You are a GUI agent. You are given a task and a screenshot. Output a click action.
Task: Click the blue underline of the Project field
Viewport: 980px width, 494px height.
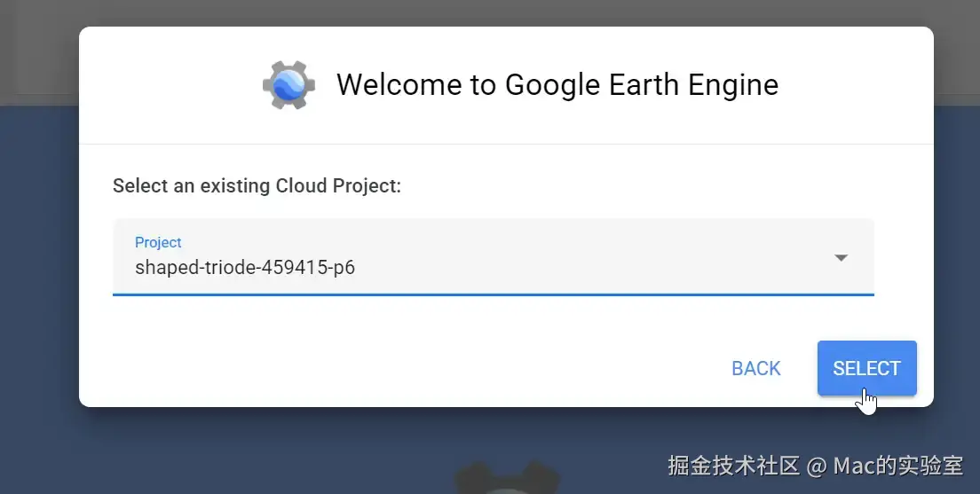pos(493,294)
